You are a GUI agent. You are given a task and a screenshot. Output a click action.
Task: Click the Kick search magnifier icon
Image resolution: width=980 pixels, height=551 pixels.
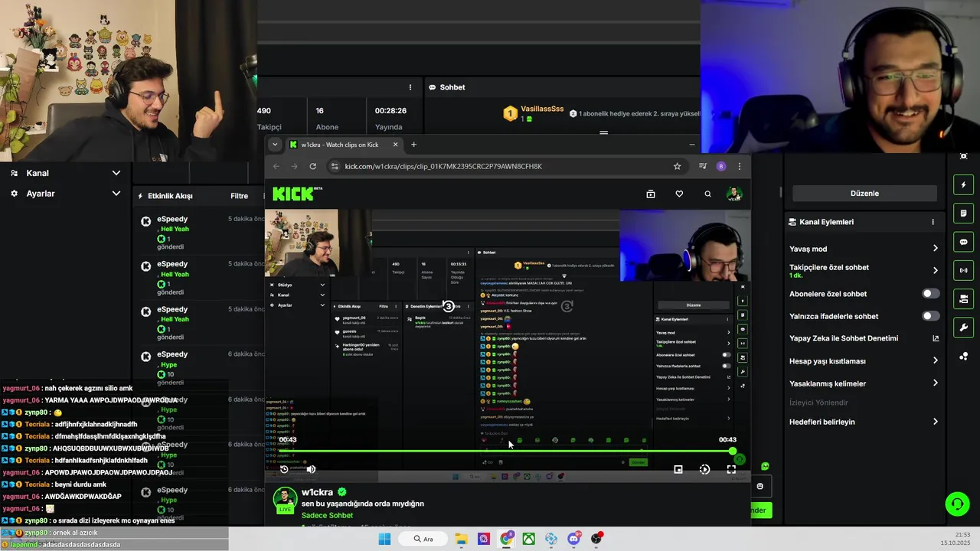(707, 194)
